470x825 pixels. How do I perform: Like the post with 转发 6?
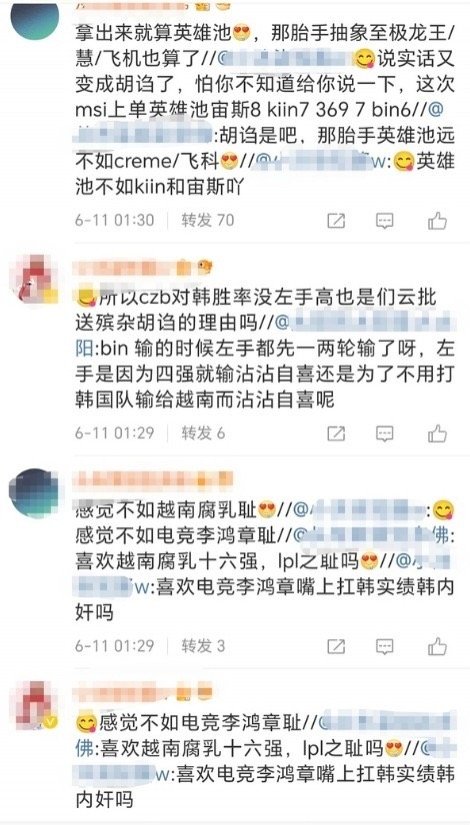coord(437,434)
